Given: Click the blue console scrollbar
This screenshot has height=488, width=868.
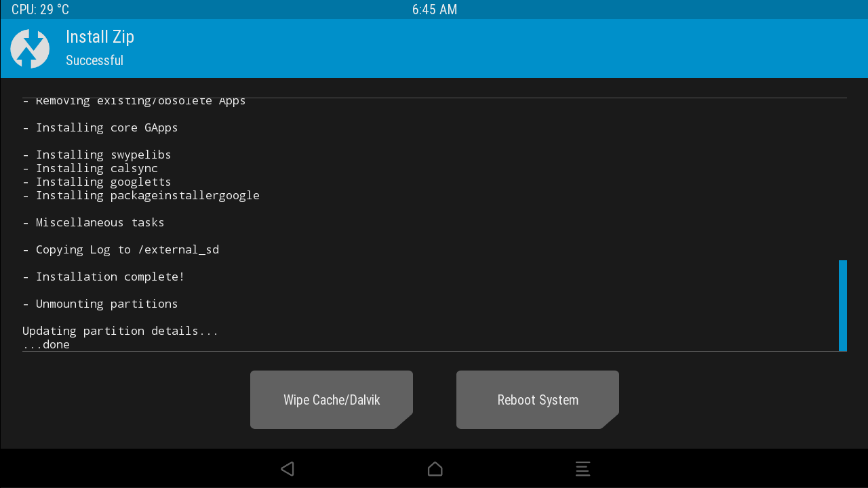Looking at the screenshot, I should pyautogui.click(x=843, y=306).
